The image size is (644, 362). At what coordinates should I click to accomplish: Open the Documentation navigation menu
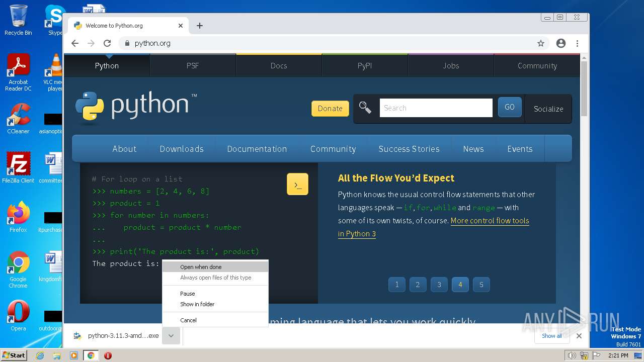[x=257, y=149]
